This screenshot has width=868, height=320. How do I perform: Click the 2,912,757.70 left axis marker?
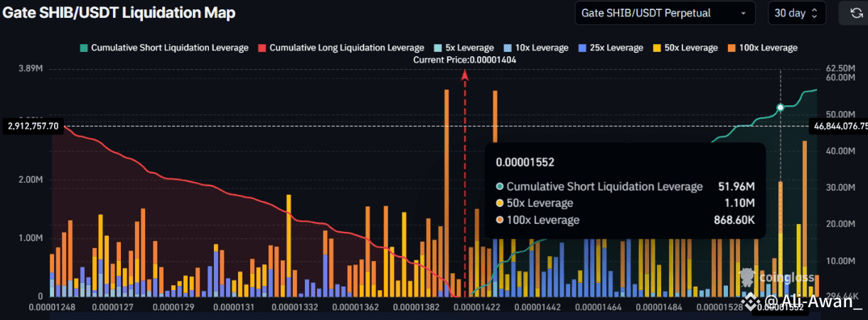[x=33, y=126]
